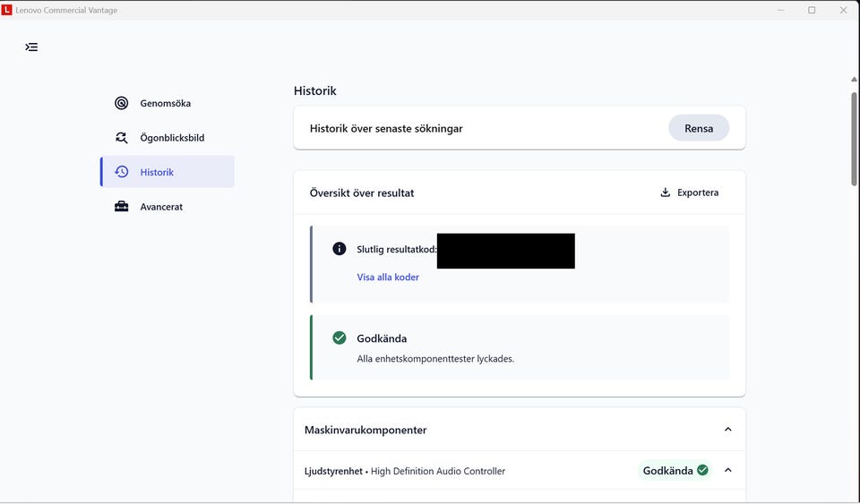Minimize the Lenovo Commercial Vantage window
The width and height of the screenshot is (860, 504).
[x=781, y=10]
